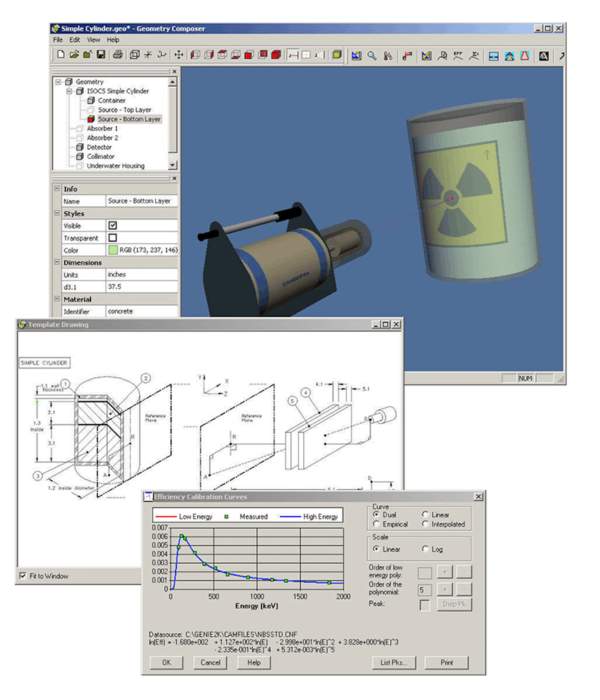The image size is (600, 700).
Task: Click the black square toolbar icon
Action: [544, 56]
